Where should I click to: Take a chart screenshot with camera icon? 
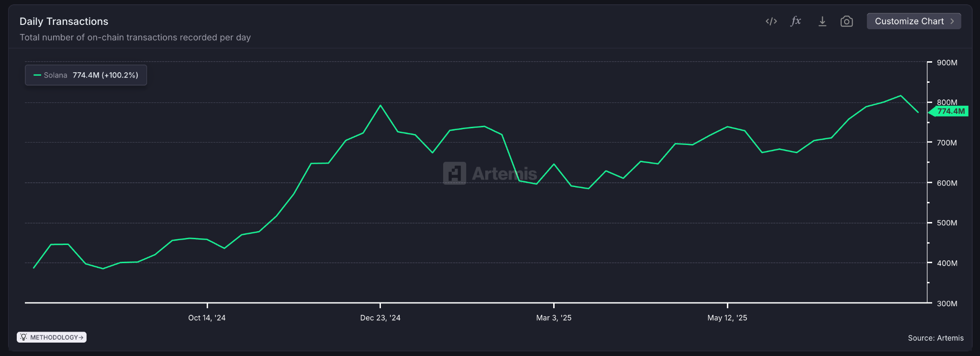[846, 22]
